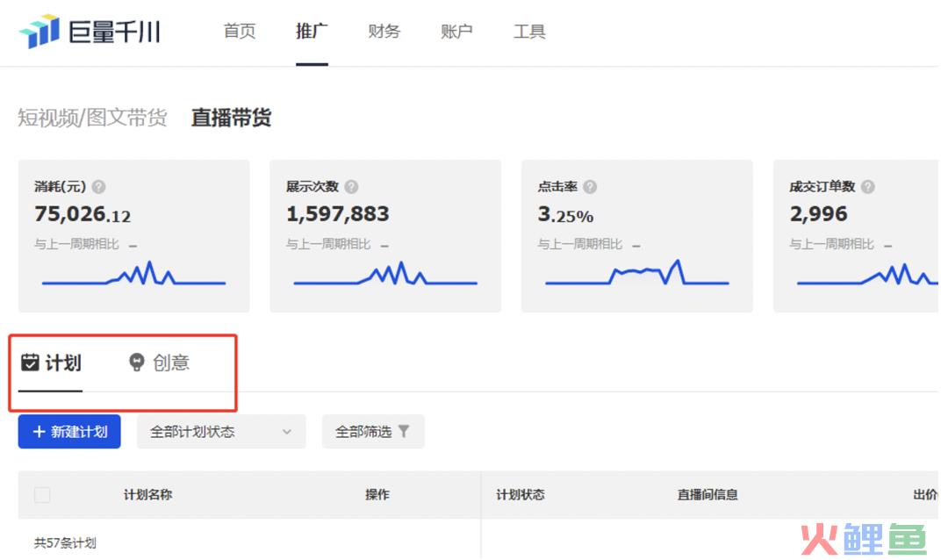This screenshot has height=560, width=948.
Task: Click the 2,996 orders value
Action: [x=819, y=214]
